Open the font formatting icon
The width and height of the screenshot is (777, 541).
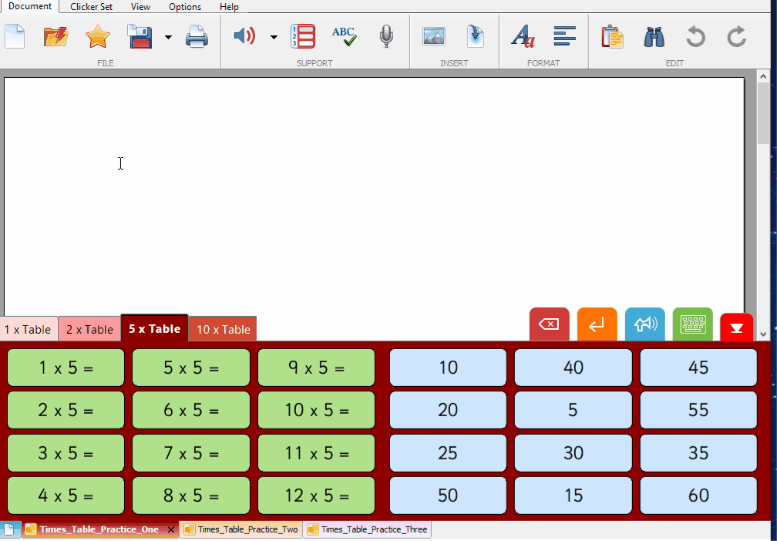pyautogui.click(x=522, y=37)
